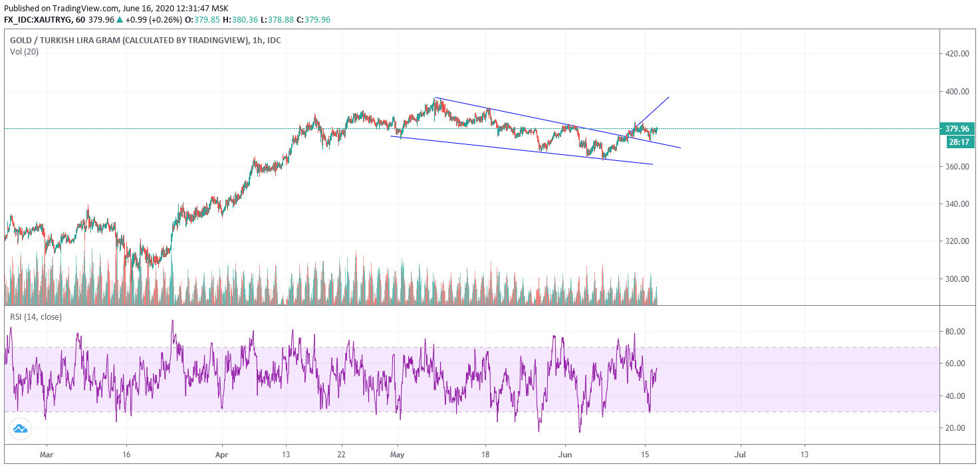
Task: Click the C:379.96 close value
Action: (313, 19)
